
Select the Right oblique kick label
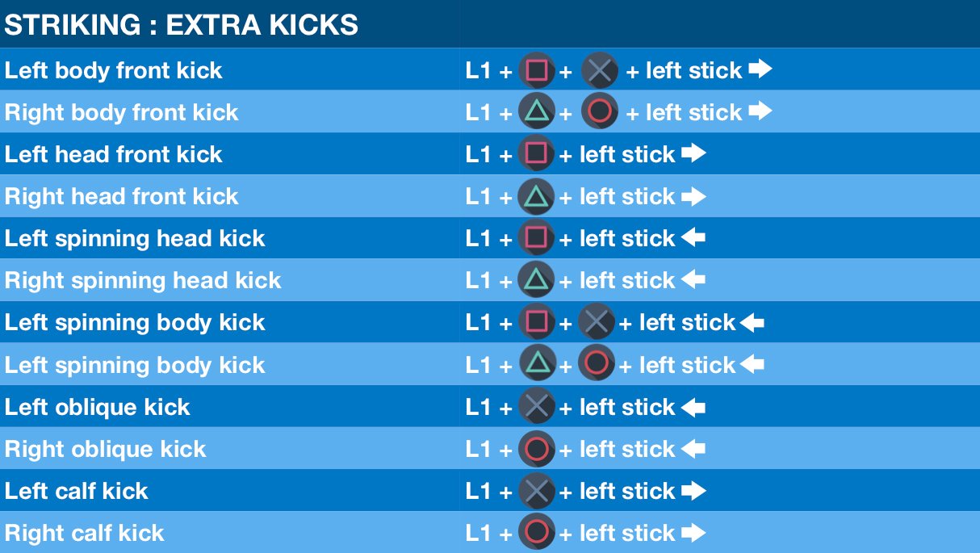[106, 449]
